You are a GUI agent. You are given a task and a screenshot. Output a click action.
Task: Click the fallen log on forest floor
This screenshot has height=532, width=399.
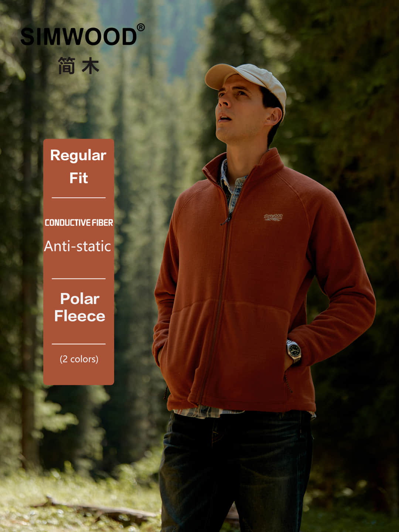(100, 512)
